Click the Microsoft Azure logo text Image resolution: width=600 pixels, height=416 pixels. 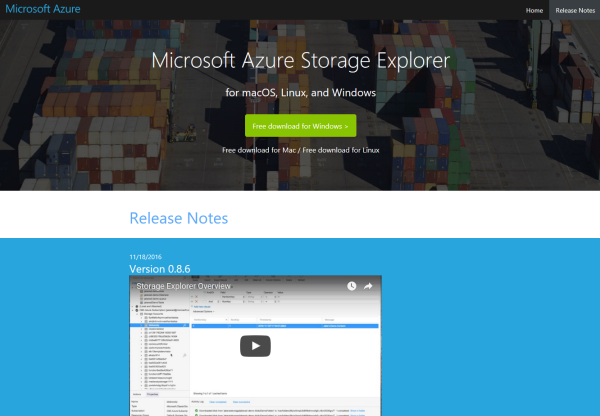43,9
